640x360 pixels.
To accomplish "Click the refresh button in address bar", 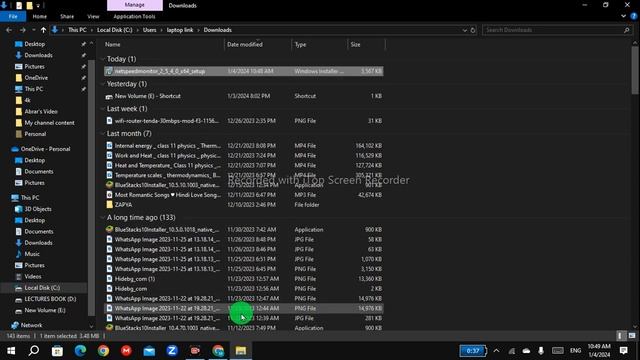I will pyautogui.click(x=473, y=30).
